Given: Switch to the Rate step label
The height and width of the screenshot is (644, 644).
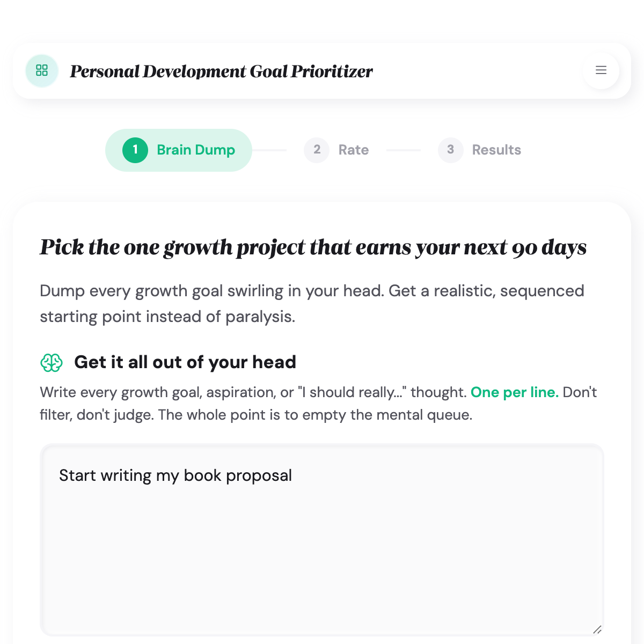Looking at the screenshot, I should (354, 150).
